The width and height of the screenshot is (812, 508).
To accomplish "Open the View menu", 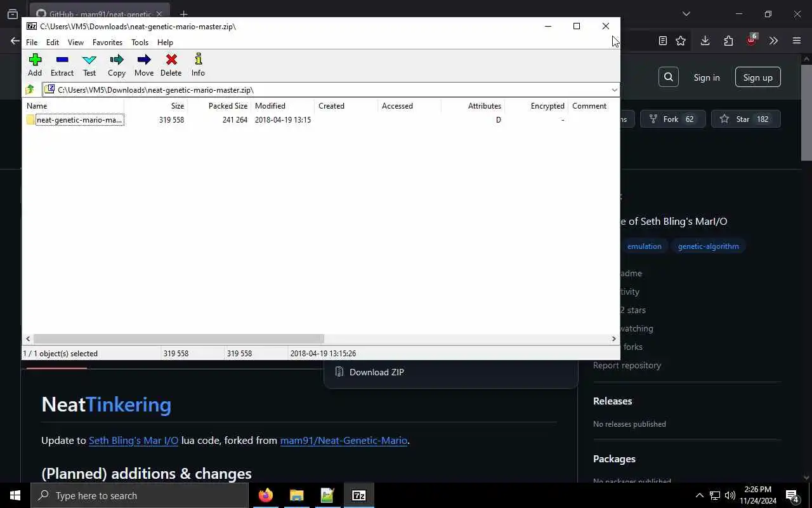I will point(75,42).
